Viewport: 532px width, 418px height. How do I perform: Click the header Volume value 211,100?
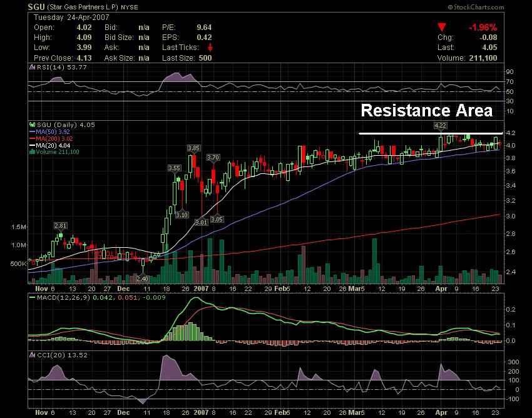[483, 58]
